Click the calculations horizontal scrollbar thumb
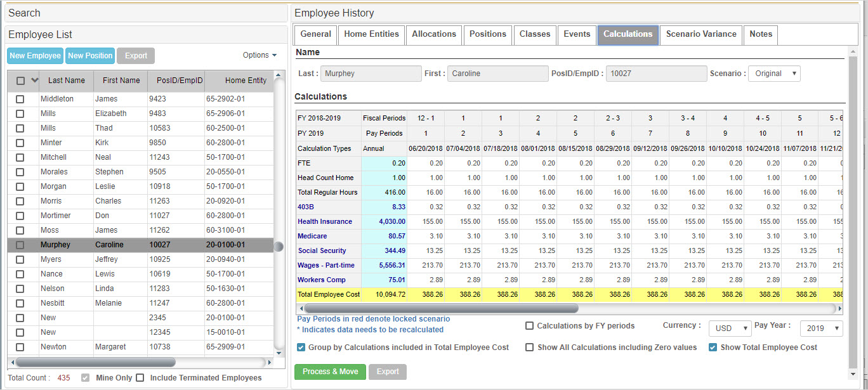The width and height of the screenshot is (868, 390). tap(441, 308)
